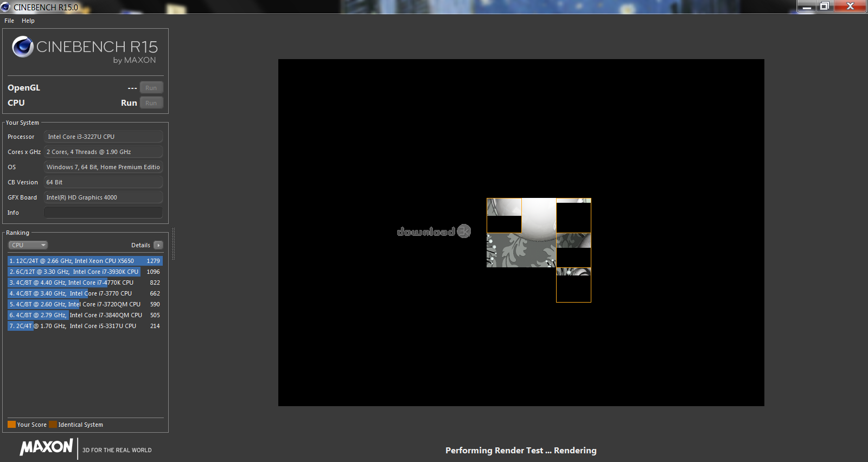
Task: Click the Processor field showing i3-3227U
Action: pyautogui.click(x=103, y=137)
